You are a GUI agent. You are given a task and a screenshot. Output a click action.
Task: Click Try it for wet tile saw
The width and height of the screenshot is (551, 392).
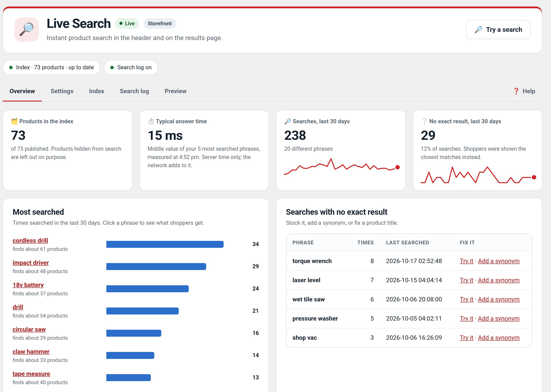coord(466,299)
